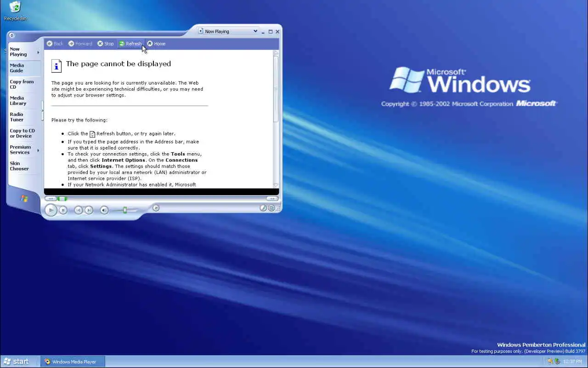Go to Home in the toolbar
This screenshot has height=368, width=588.
coord(156,44)
